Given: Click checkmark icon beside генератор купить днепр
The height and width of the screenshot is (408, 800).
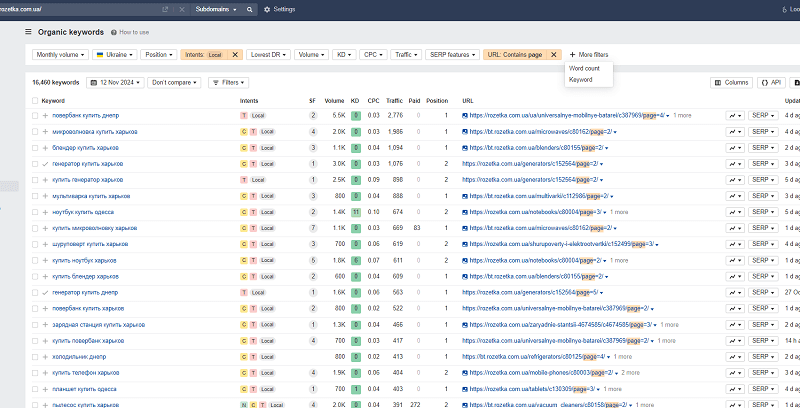Looking at the screenshot, I should 45,293.
